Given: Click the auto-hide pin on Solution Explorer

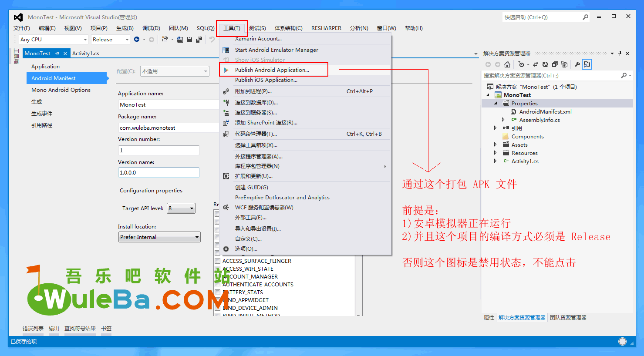Looking at the screenshot, I should 620,53.
